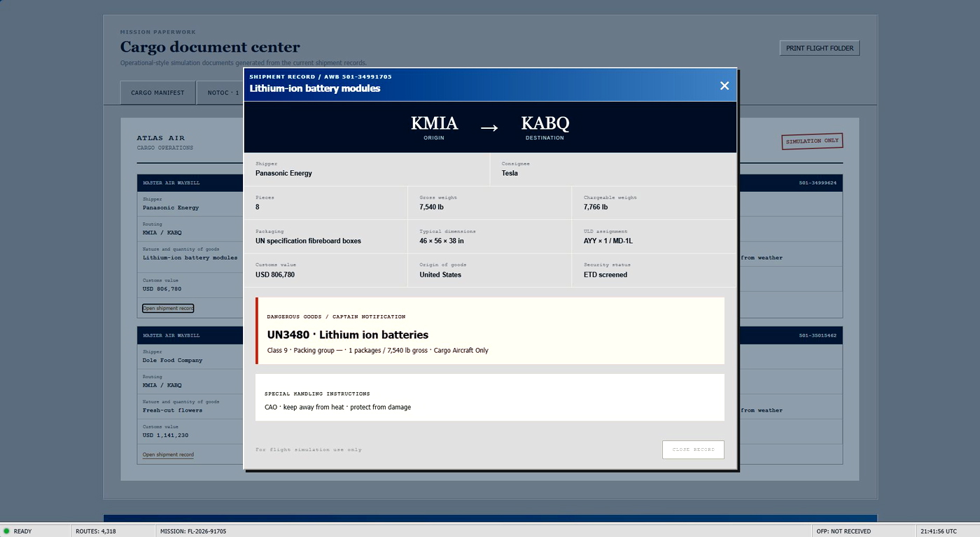Click the green READY status indicator
The height and width of the screenshot is (537, 980).
coord(7,531)
